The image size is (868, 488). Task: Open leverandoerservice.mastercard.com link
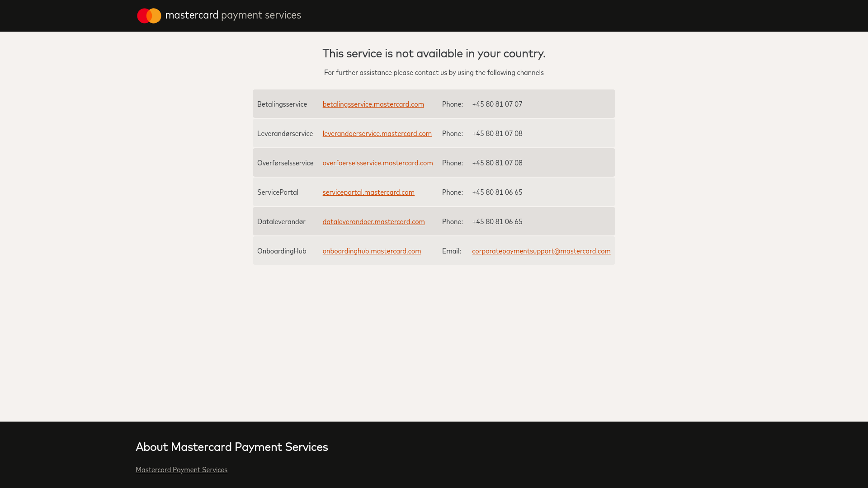pos(377,133)
